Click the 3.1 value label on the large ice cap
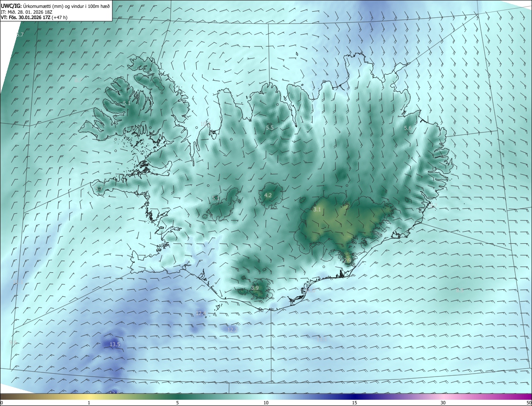Screen dimensions: 532x406 pyautogui.click(x=317, y=210)
